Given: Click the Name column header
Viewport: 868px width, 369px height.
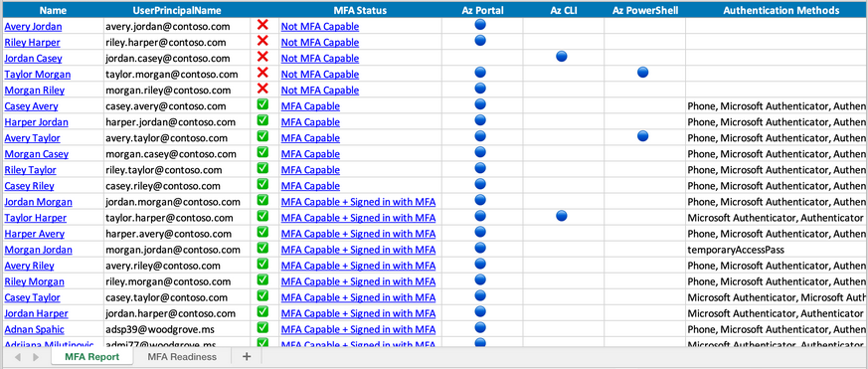Looking at the screenshot, I should [x=53, y=11].
